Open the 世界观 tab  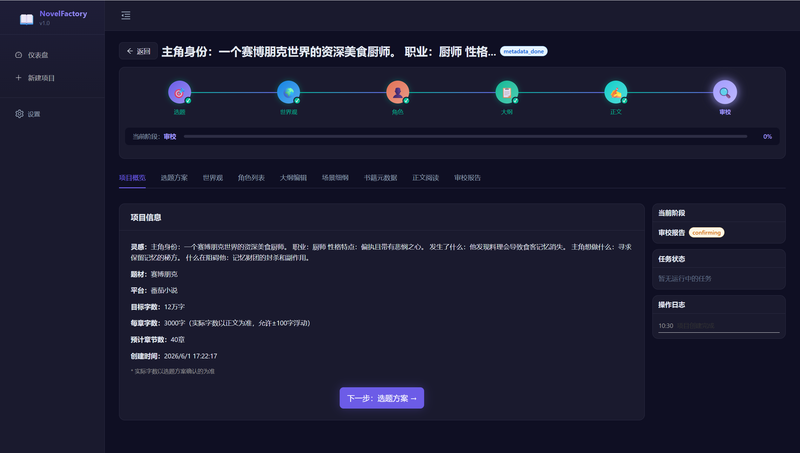pyautogui.click(x=213, y=178)
